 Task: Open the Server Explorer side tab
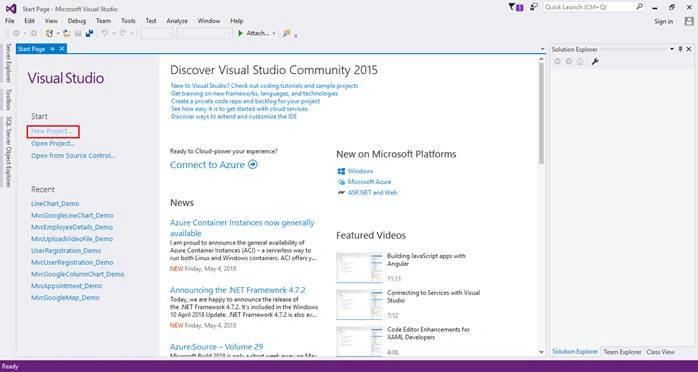8,63
